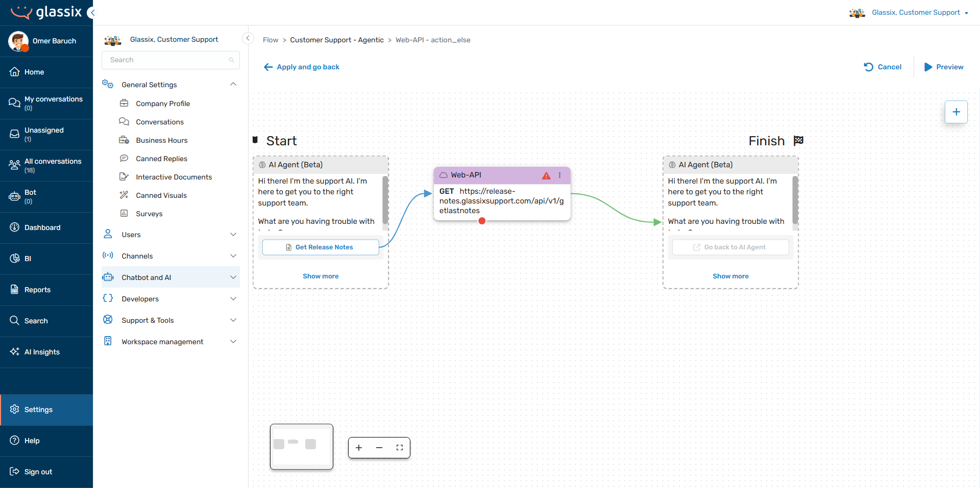Open Home in the left navigation

(46, 72)
